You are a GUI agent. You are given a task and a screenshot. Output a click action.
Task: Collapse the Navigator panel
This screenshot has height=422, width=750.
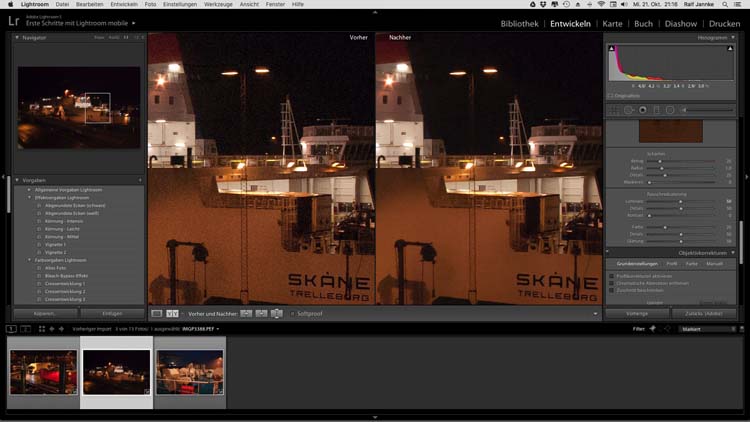(18, 37)
